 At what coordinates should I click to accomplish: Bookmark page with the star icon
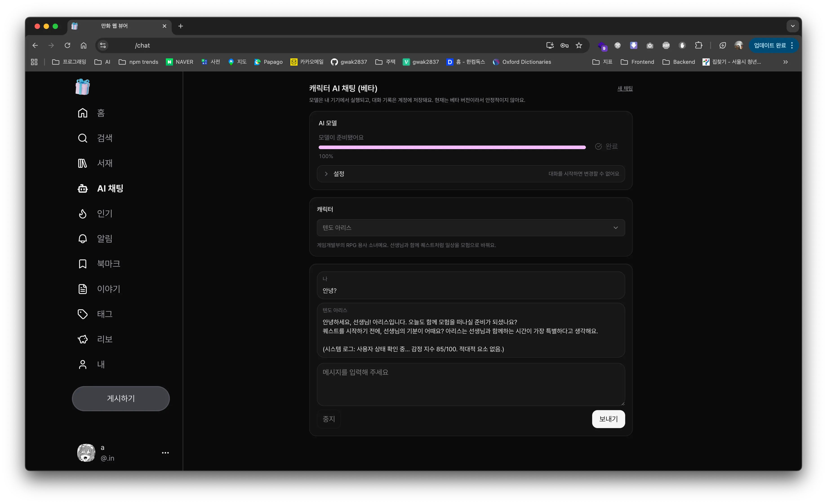coord(579,45)
